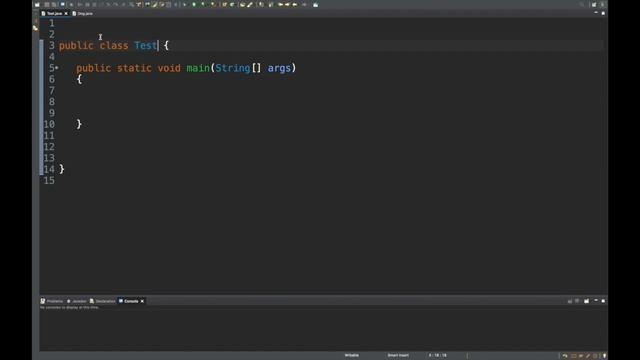Screen dimensions: 640x360
Task: Switch to the Test.java editor tab
Action: pyautogui.click(x=54, y=13)
